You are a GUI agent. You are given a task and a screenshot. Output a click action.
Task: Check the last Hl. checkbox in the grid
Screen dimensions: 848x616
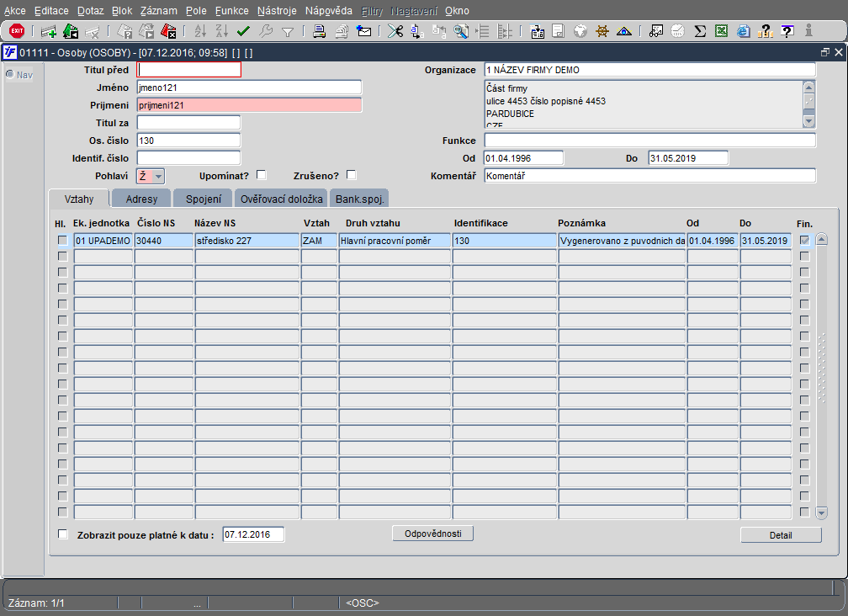[x=63, y=512]
